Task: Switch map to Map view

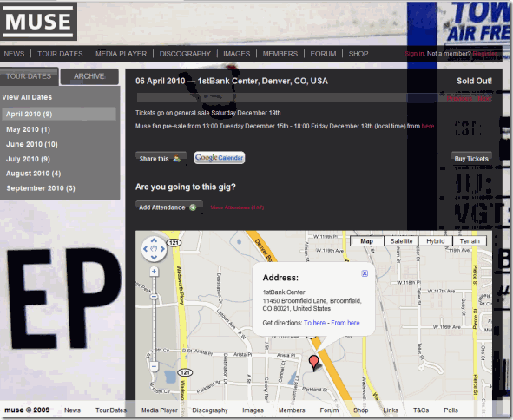Action: point(367,241)
